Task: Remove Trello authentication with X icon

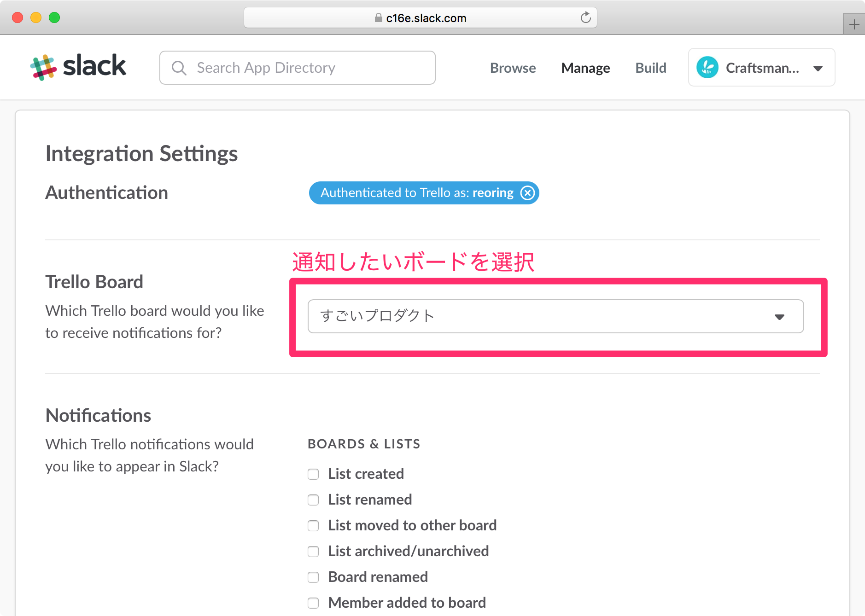Action: pos(528,193)
